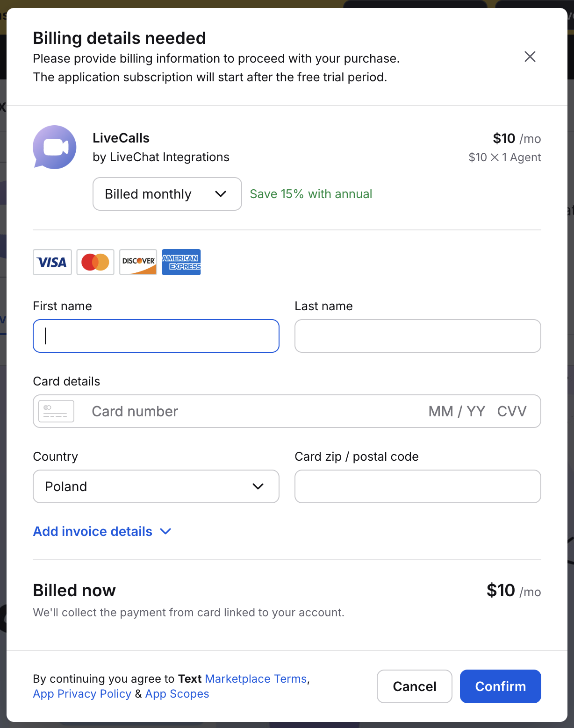
Task: Click the CVV field
Action: coord(512,411)
